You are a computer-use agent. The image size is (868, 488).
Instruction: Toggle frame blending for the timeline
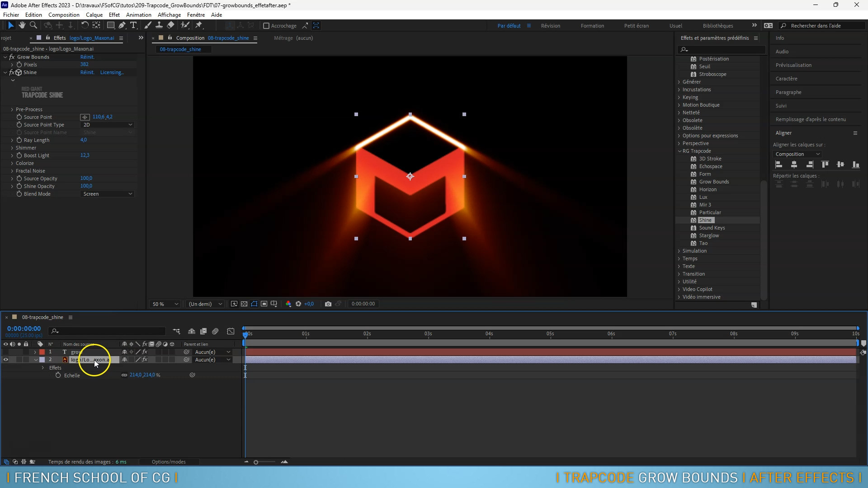(x=203, y=331)
